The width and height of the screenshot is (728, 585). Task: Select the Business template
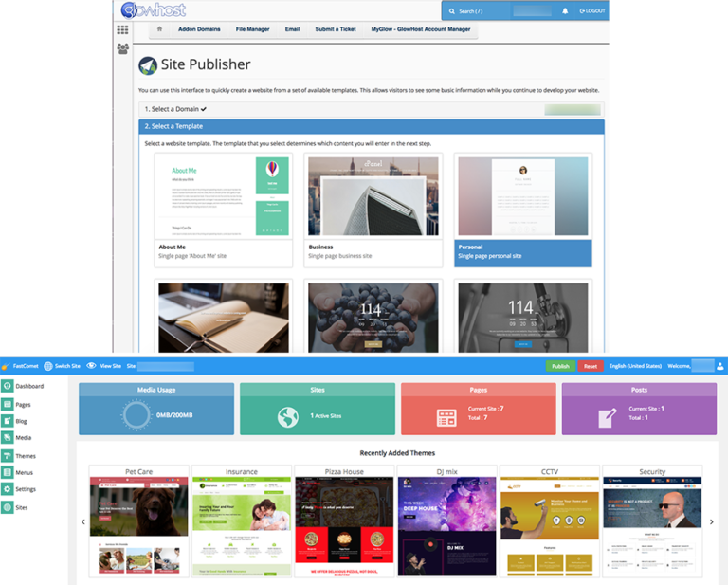373,210
